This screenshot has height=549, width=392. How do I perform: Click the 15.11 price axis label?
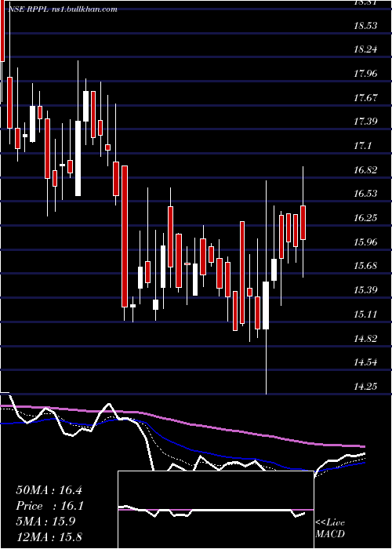pyautogui.click(x=367, y=314)
